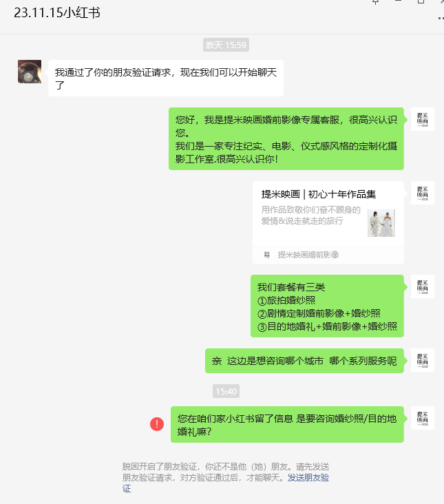
Task: Click the pin-on-top pushpin icon
Action: click(375, 2)
